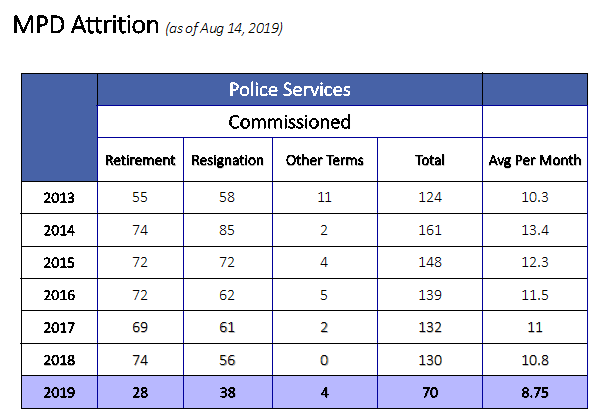Select the 2018 row label
The image size is (593, 417).
pyautogui.click(x=59, y=360)
